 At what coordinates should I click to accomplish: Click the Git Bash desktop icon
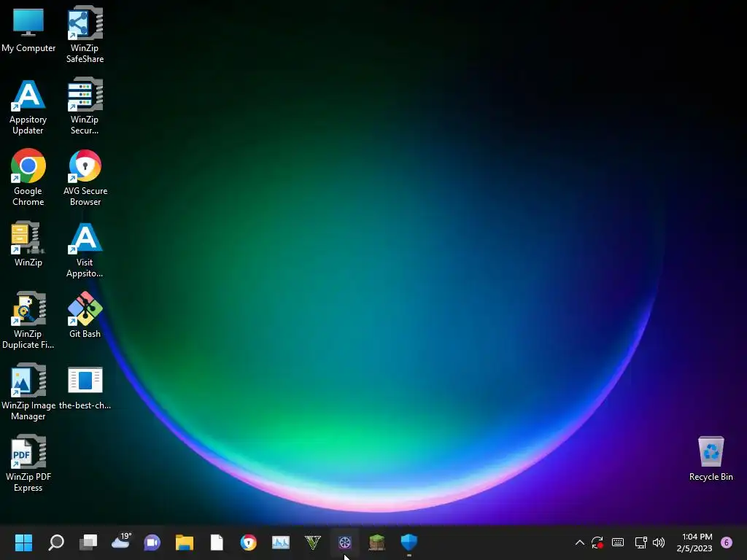click(x=85, y=315)
